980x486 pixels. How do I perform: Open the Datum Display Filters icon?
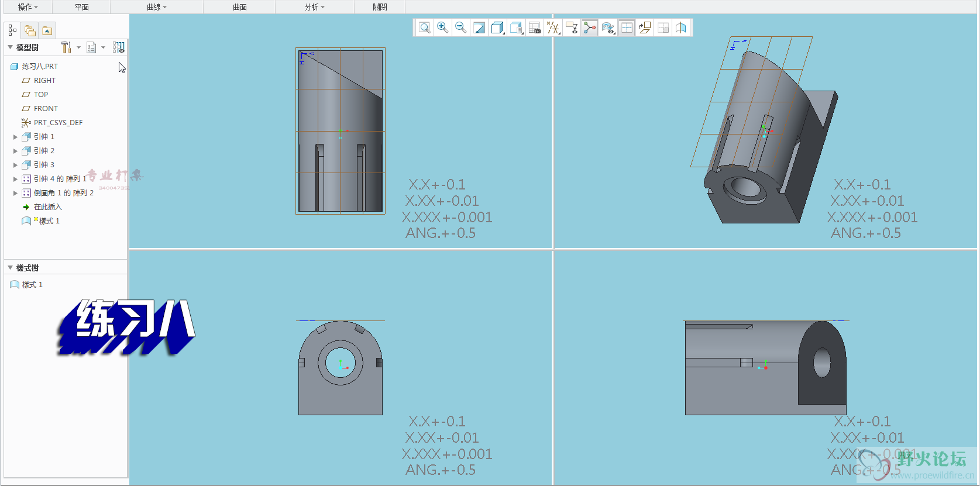pos(553,27)
